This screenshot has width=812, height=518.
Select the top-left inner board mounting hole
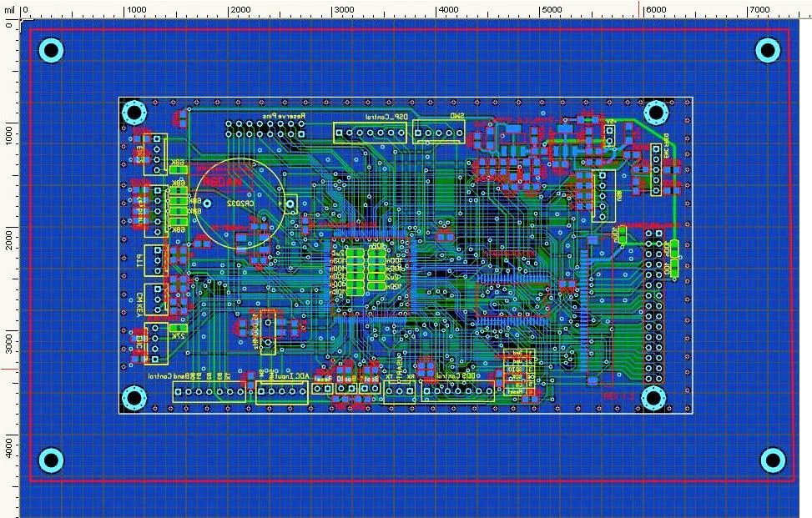134,112
